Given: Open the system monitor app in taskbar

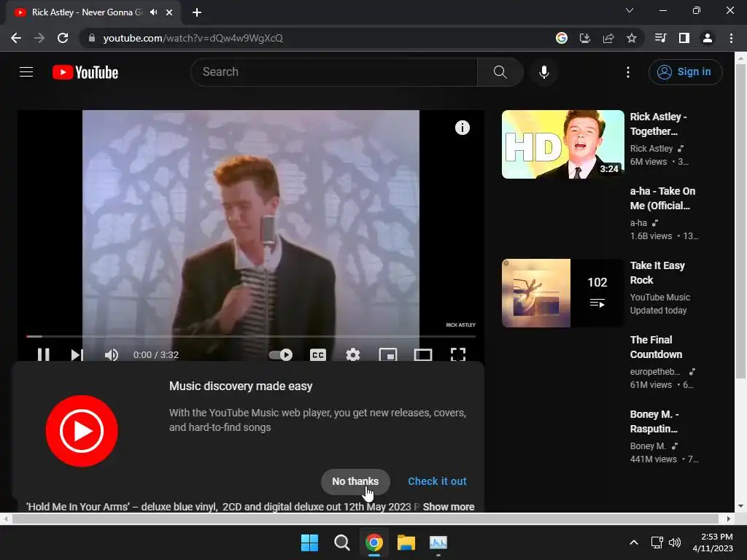Looking at the screenshot, I should (438, 542).
